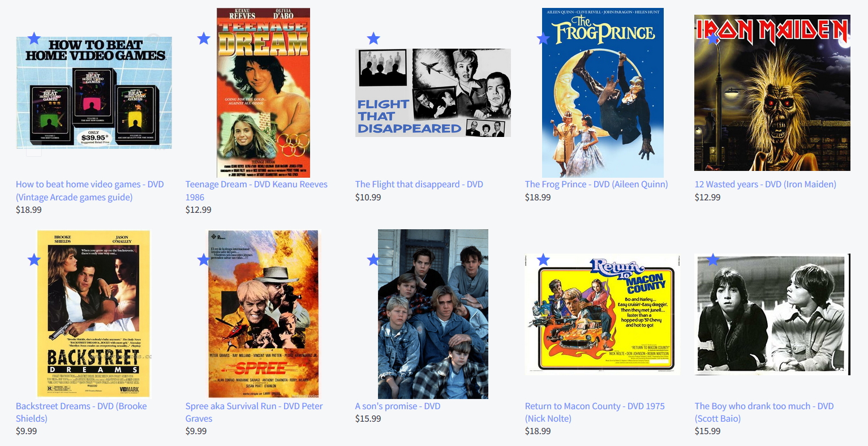
Task: Open Backstreet Dreams DVD title link
Action: [81, 412]
